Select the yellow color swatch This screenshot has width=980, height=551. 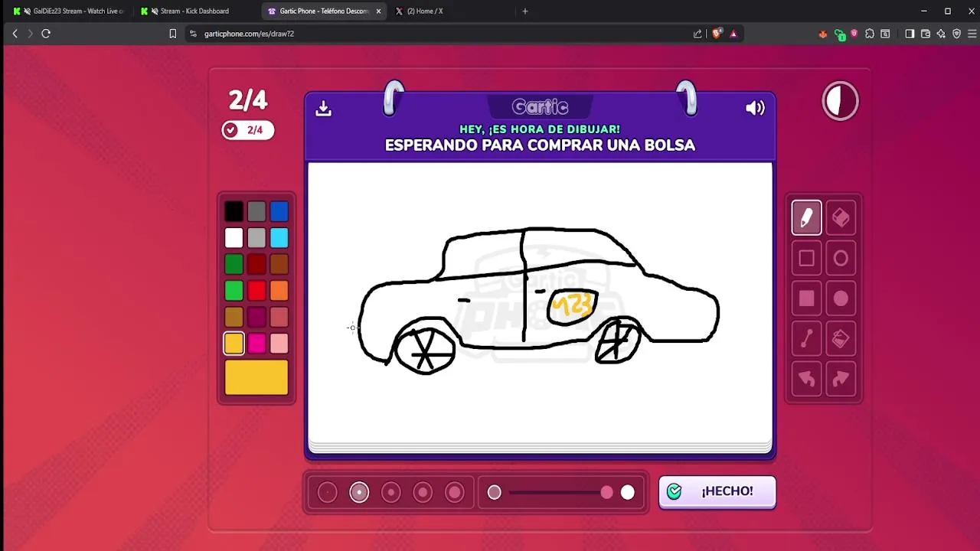point(234,344)
